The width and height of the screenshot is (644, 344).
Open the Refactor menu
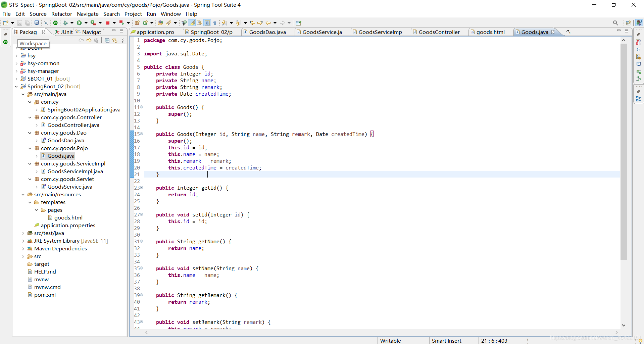tap(61, 14)
